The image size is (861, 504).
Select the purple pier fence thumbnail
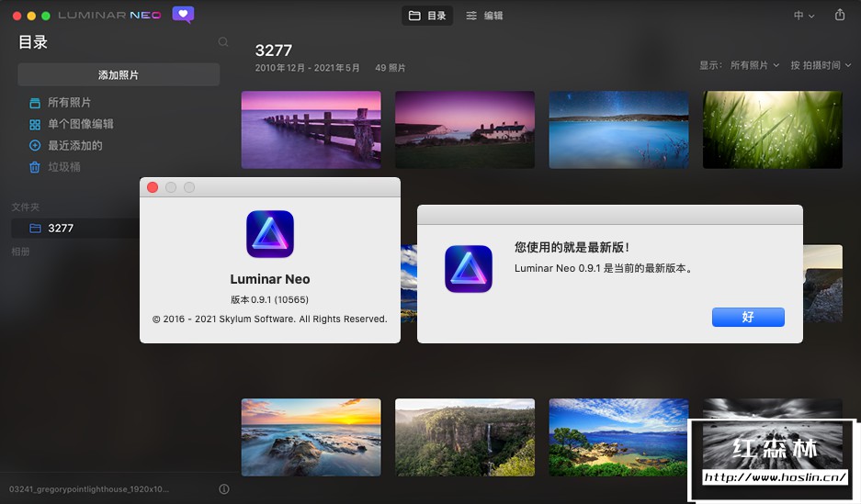(311, 130)
